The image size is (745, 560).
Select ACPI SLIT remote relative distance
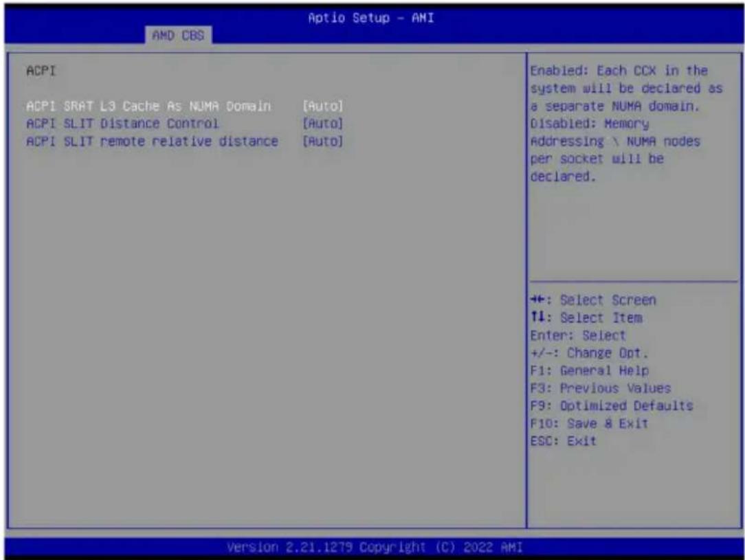click(152, 141)
